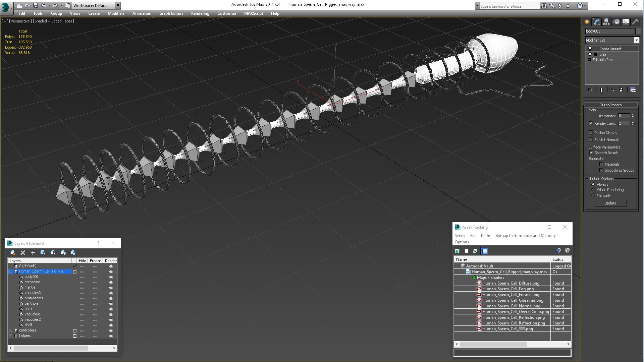Viewport: 644px width, 362px height.
Task: Open Asset Tracking Paths menu
Action: [x=485, y=236]
